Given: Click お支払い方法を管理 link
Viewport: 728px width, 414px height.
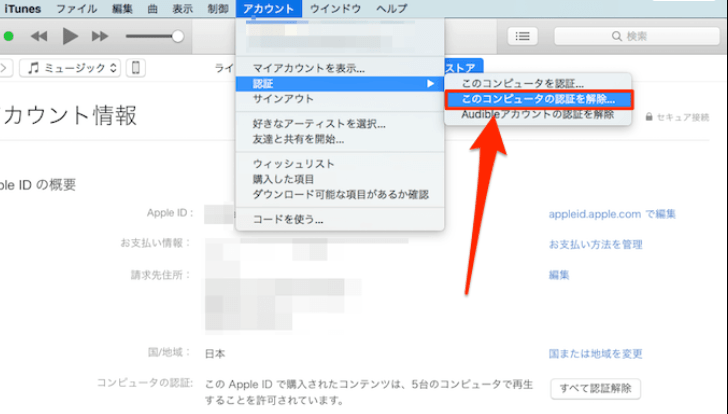Looking at the screenshot, I should (596, 245).
